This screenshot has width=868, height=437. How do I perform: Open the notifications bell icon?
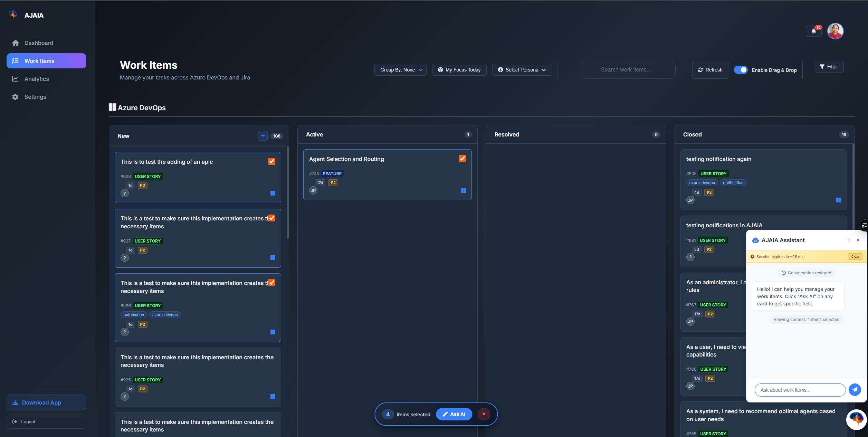click(x=813, y=31)
